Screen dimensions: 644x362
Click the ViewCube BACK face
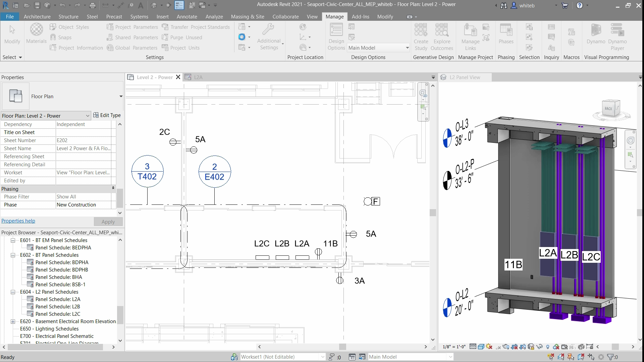[x=608, y=108]
